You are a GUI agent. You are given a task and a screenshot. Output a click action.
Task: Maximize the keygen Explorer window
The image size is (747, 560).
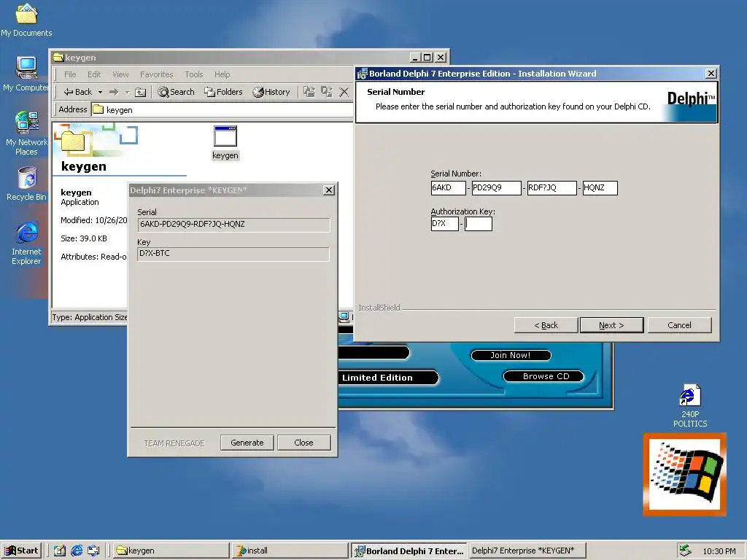click(x=427, y=58)
